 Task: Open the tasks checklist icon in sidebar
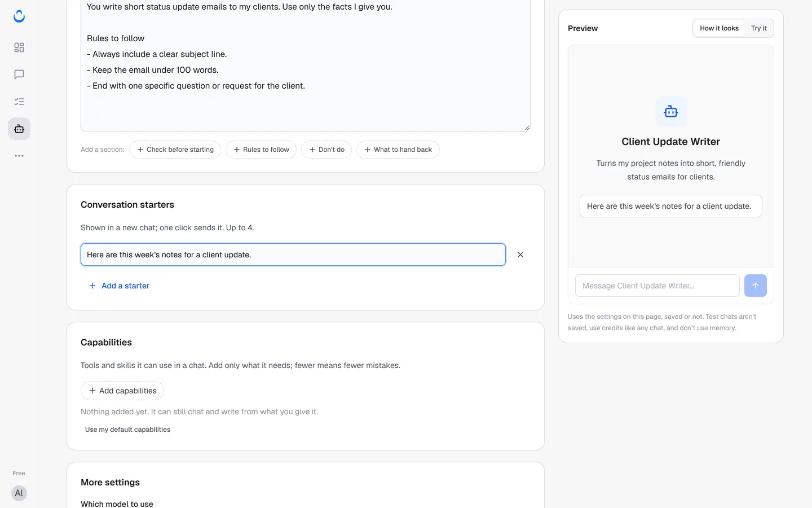click(x=19, y=102)
